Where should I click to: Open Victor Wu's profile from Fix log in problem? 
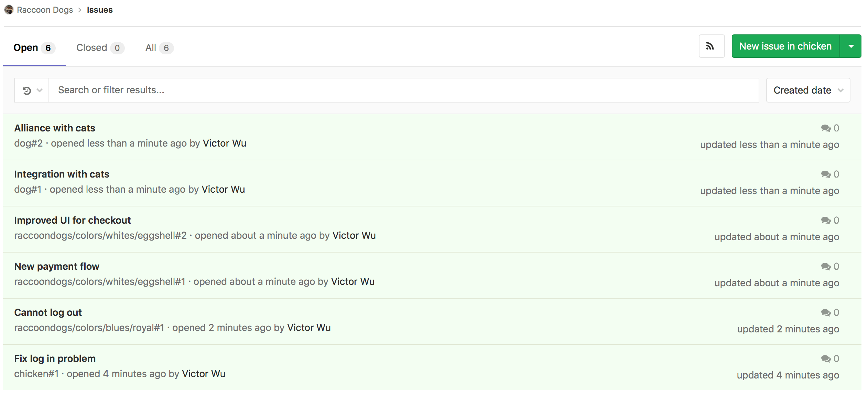(204, 374)
